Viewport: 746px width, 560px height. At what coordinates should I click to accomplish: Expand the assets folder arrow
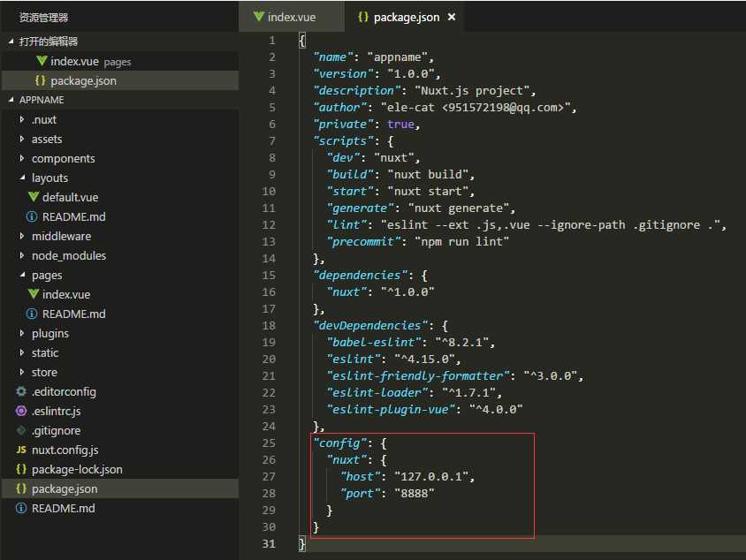click(x=22, y=139)
